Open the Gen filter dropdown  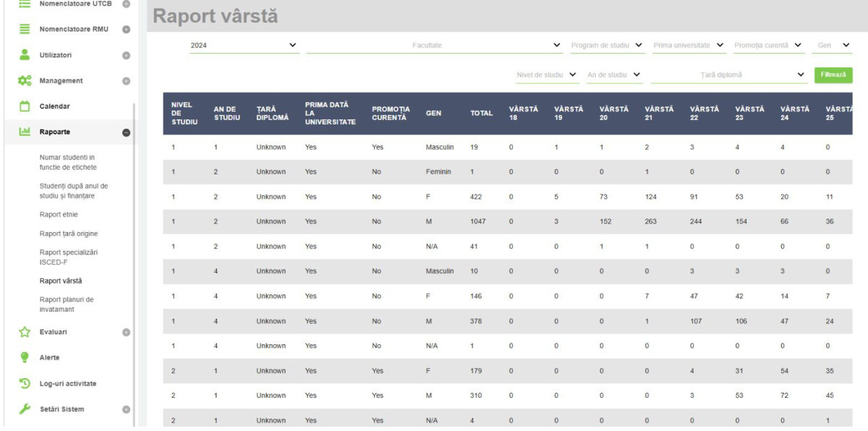click(832, 45)
